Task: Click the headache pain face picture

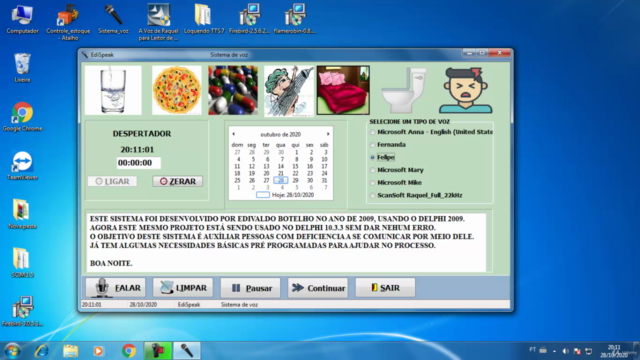Action: click(466, 90)
